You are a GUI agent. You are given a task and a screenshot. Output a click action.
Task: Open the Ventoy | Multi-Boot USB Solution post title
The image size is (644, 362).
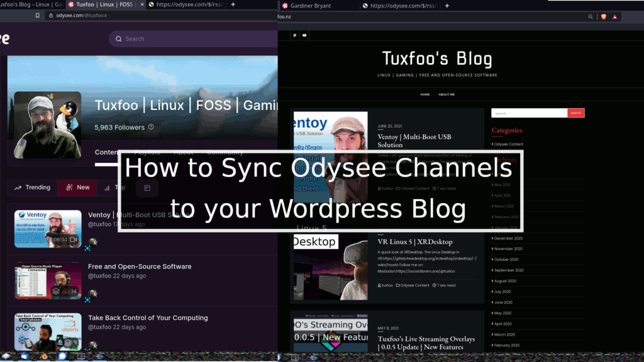point(414,141)
